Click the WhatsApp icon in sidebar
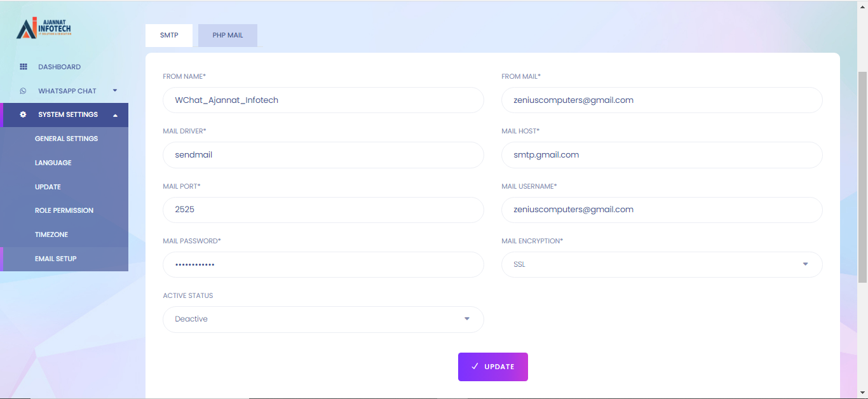868x399 pixels. click(x=24, y=91)
